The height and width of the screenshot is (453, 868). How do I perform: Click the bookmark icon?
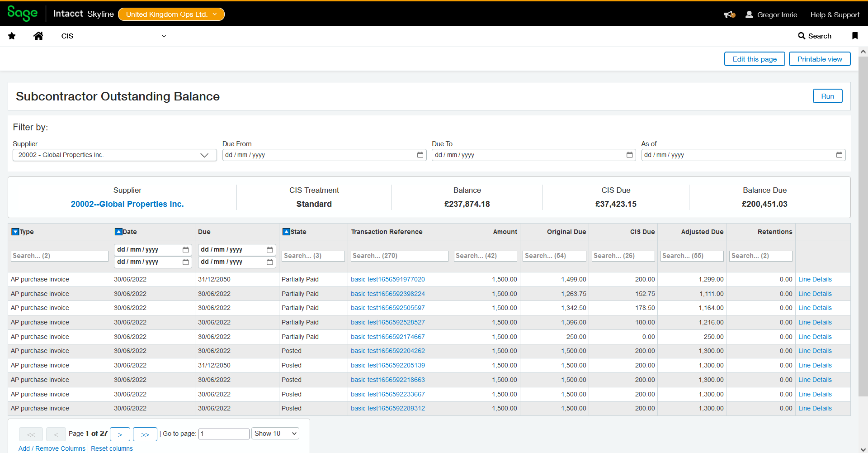tap(854, 36)
